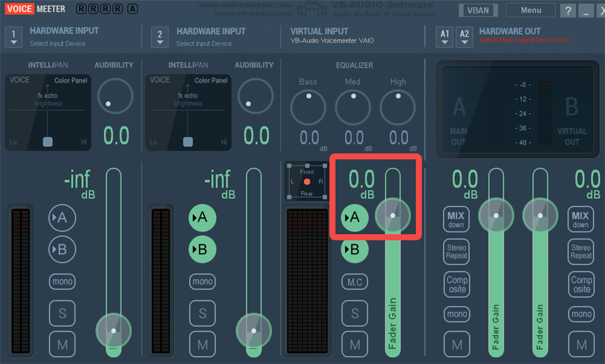
Task: Toggle bus A routing on Virtual Input
Action: [355, 218]
